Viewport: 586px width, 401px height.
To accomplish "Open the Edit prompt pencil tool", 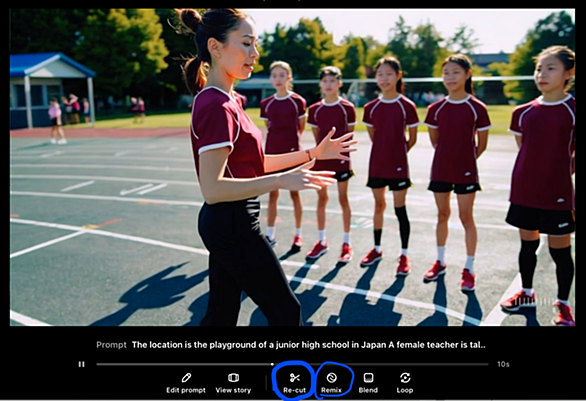I will pos(186,383).
